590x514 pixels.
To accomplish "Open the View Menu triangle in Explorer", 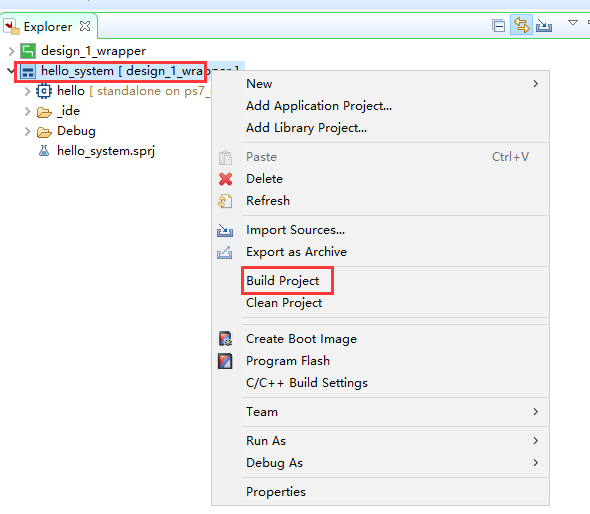I will [x=573, y=23].
